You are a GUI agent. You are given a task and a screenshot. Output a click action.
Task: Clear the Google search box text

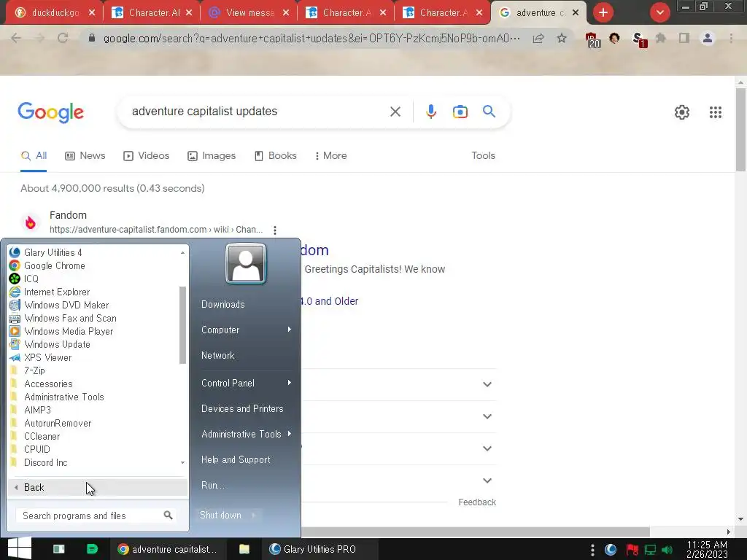pyautogui.click(x=395, y=112)
